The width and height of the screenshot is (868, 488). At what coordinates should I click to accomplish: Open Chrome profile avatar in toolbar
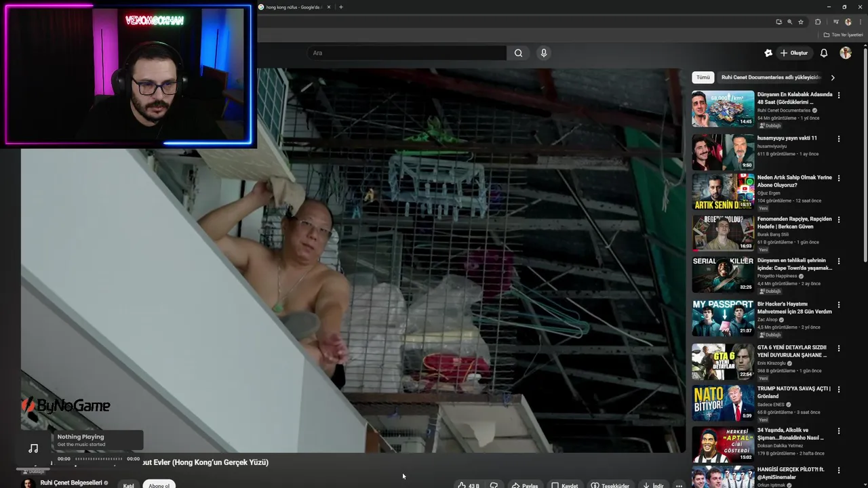coord(848,22)
